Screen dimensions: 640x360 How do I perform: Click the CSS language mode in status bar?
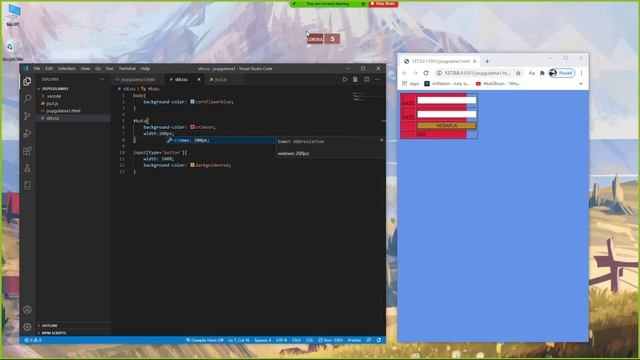coord(309,340)
